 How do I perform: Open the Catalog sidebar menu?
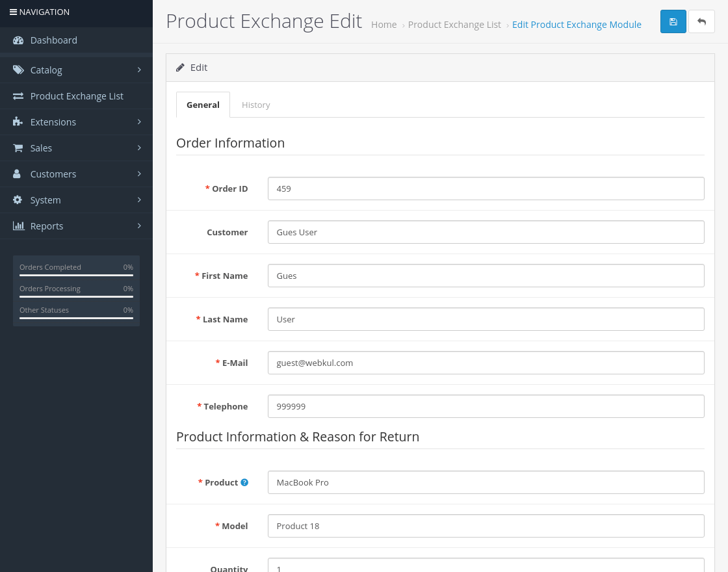76,70
